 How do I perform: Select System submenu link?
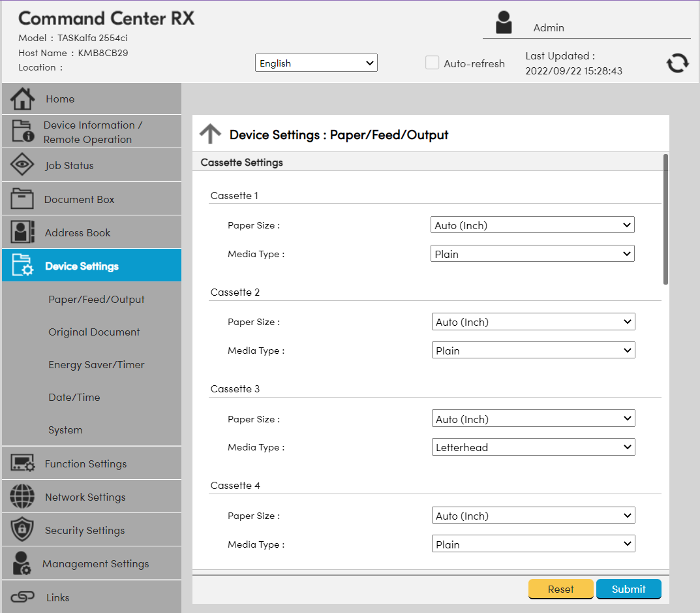pyautogui.click(x=65, y=430)
